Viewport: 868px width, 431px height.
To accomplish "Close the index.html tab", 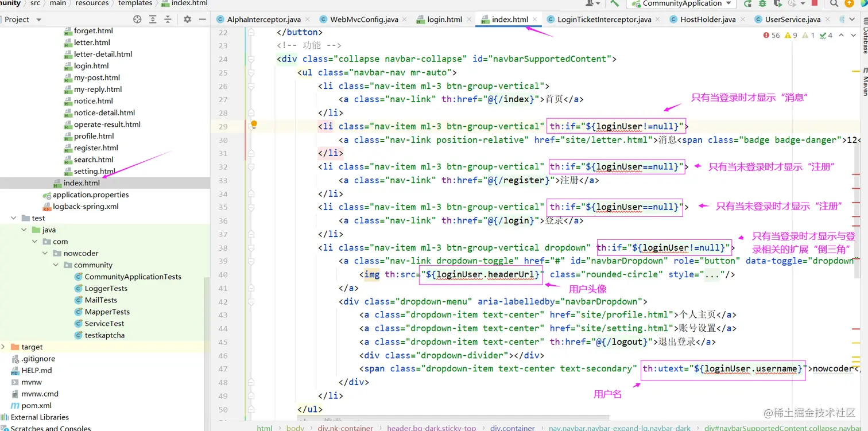I will point(534,20).
